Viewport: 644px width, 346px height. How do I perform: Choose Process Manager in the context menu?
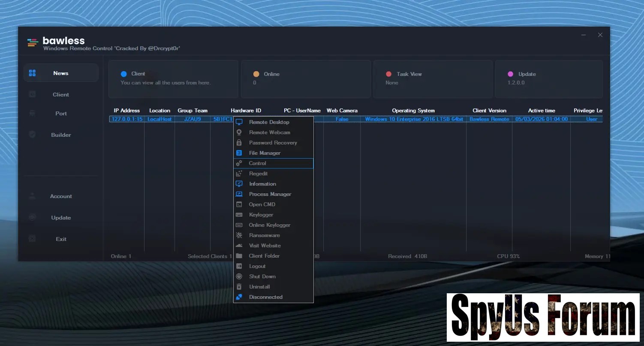click(270, 194)
